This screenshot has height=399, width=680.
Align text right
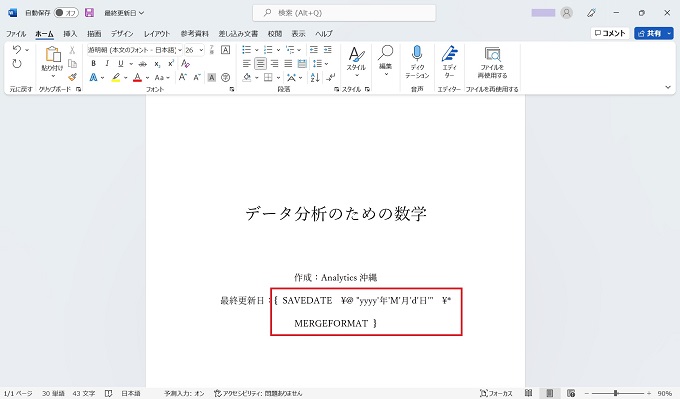(x=275, y=64)
